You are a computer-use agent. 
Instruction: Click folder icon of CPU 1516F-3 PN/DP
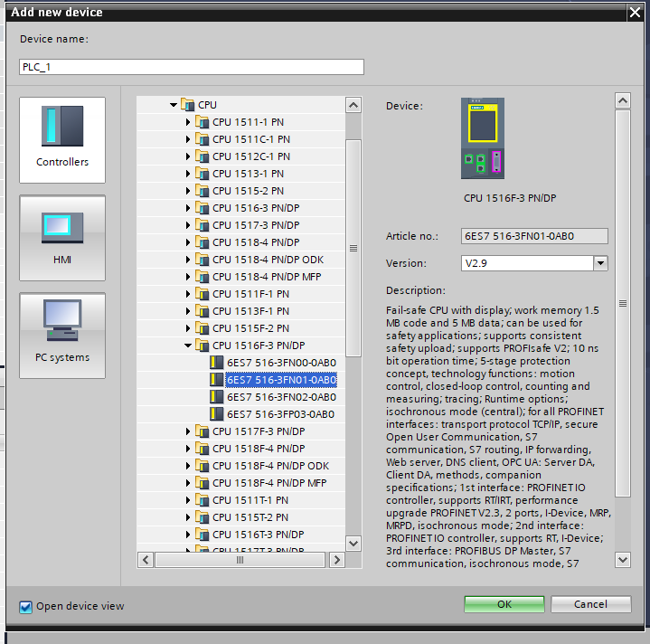(203, 346)
